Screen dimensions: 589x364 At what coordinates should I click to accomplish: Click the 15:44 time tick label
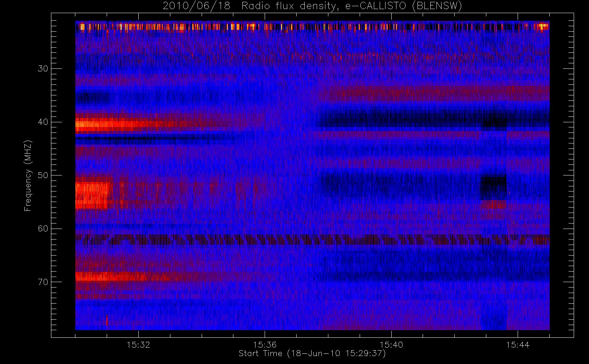[518, 345]
